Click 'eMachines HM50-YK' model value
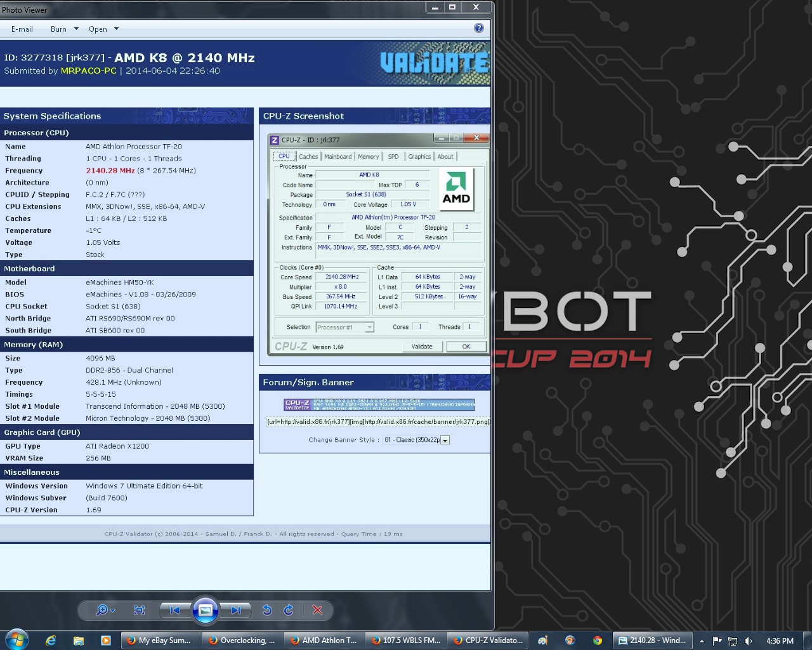This screenshot has width=812, height=650. pos(120,282)
